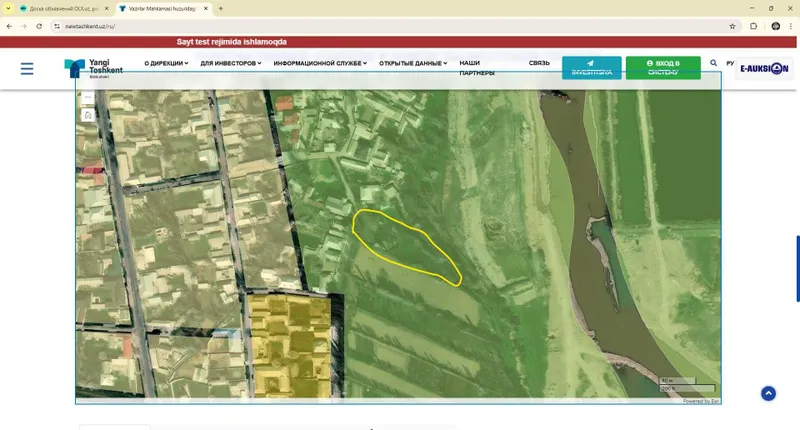Click the Yangi Toshkent logo
The height and width of the screenshot is (430, 800).
tap(93, 68)
